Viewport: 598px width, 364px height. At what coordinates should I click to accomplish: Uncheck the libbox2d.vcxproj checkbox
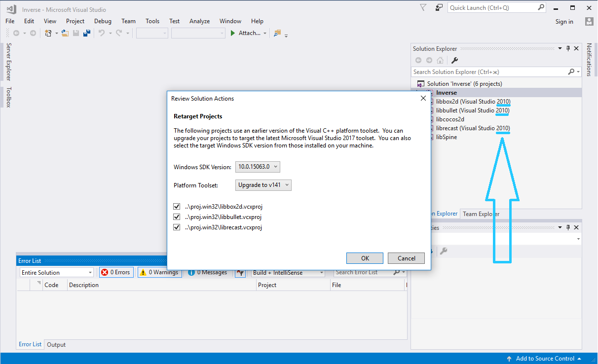click(177, 207)
